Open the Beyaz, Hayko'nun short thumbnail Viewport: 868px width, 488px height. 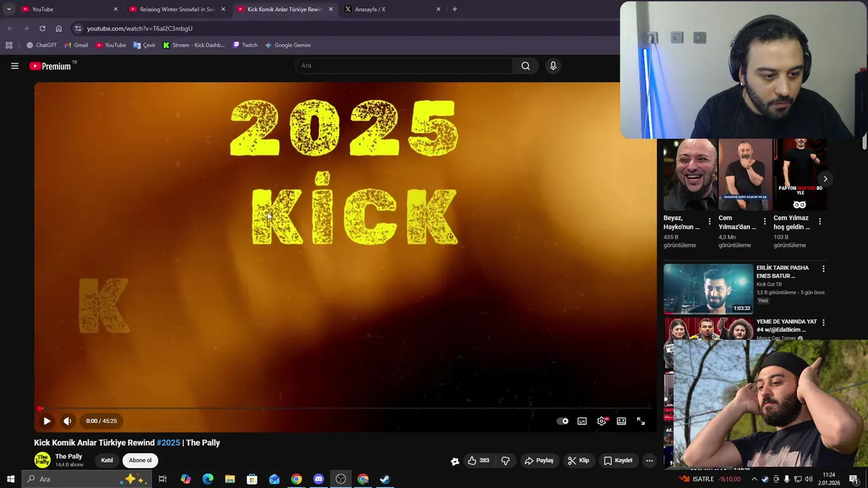tap(690, 175)
